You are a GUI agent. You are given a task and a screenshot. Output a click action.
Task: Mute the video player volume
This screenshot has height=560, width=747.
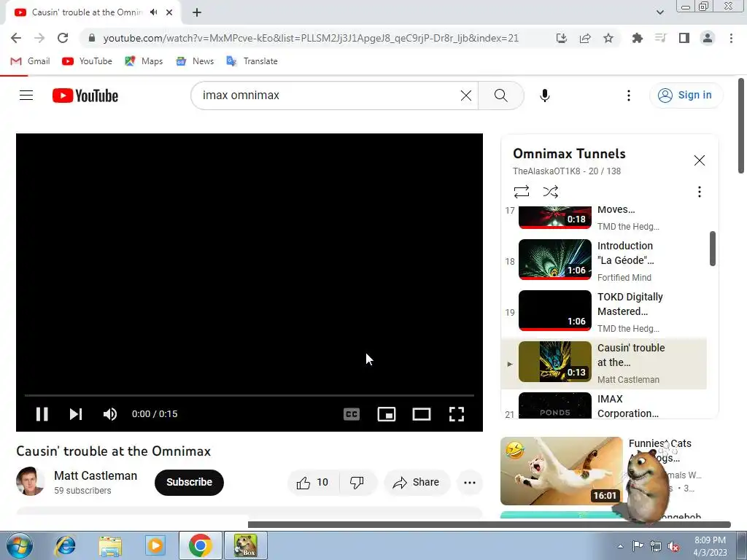click(x=110, y=414)
